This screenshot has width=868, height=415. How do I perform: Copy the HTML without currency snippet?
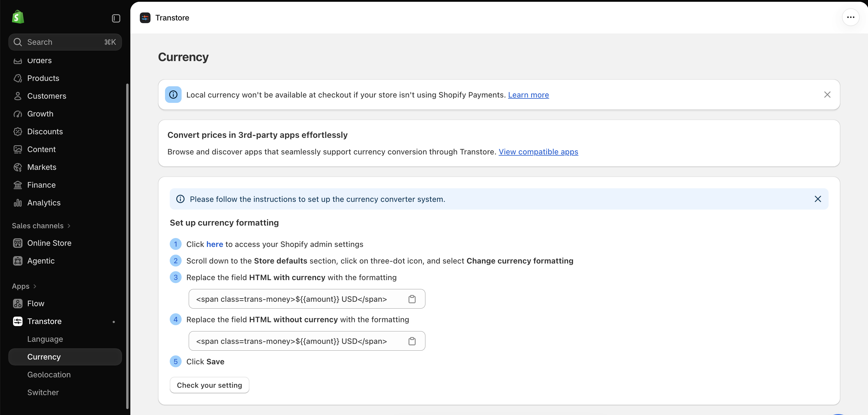(x=412, y=341)
